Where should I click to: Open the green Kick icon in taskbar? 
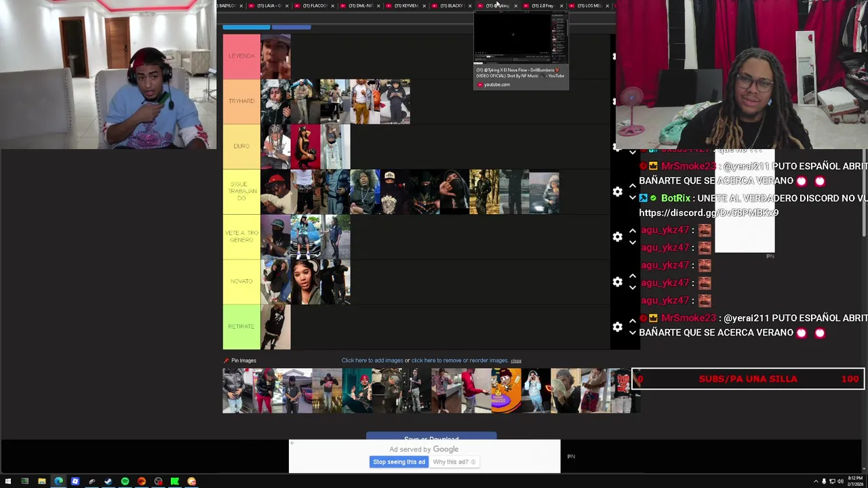pos(175,481)
